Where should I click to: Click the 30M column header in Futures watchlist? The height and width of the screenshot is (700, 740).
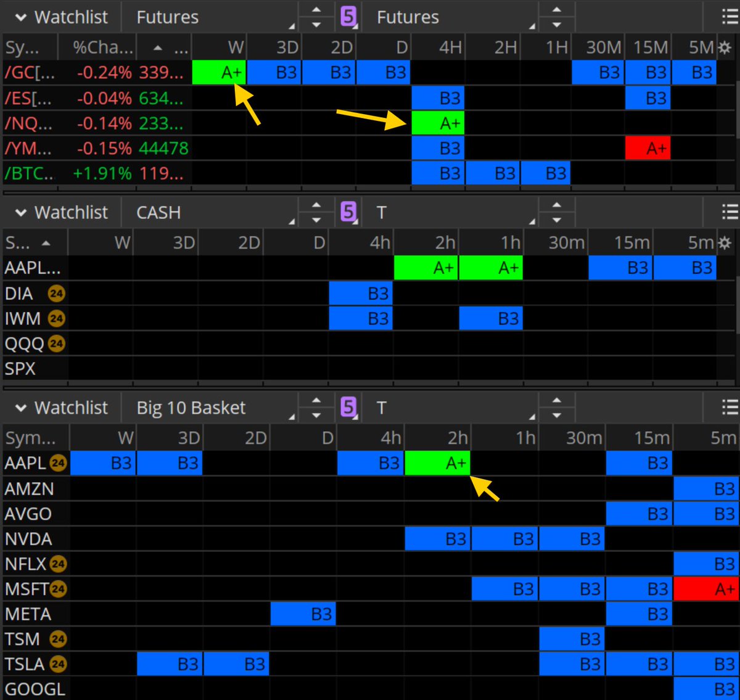pyautogui.click(x=598, y=47)
